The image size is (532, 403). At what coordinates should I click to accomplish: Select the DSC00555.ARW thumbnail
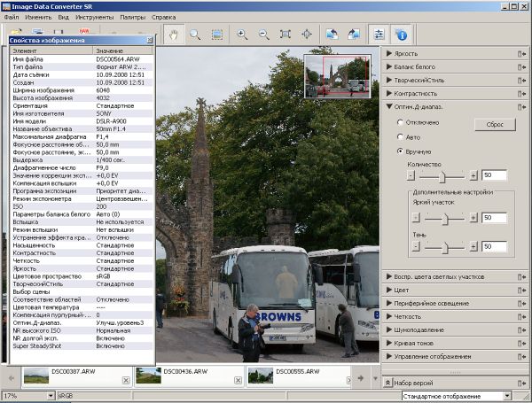[260, 376]
